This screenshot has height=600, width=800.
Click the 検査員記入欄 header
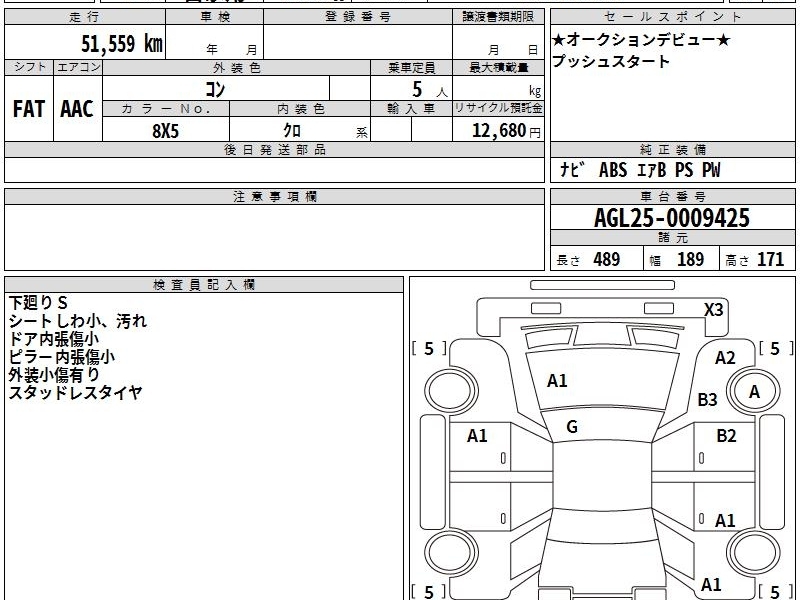click(x=204, y=285)
